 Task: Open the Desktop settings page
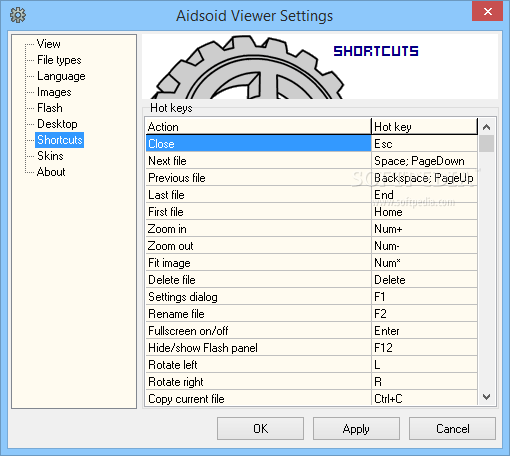[x=57, y=124]
